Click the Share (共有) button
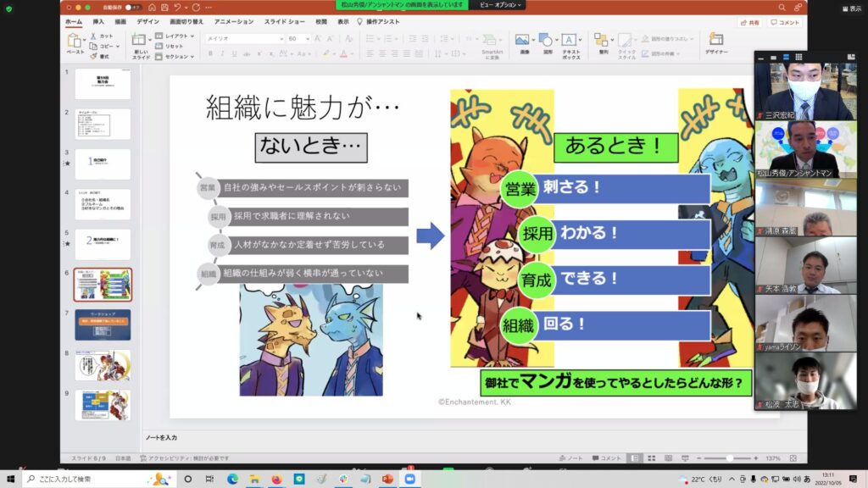 click(x=750, y=23)
